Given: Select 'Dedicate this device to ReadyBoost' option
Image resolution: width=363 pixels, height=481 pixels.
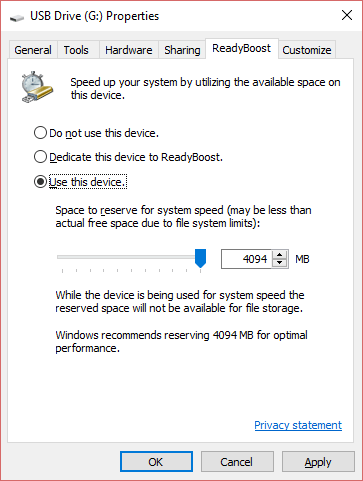Looking at the screenshot, I should click(x=40, y=157).
